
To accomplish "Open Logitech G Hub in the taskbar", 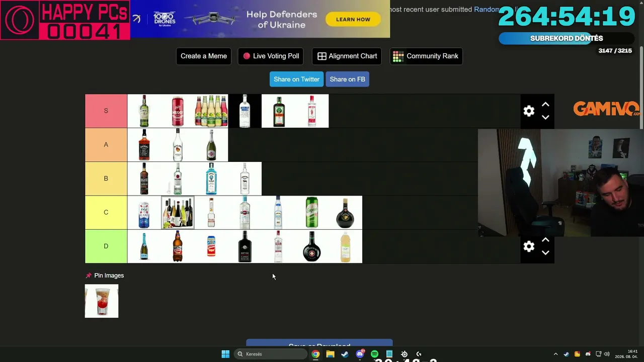I will (419, 354).
